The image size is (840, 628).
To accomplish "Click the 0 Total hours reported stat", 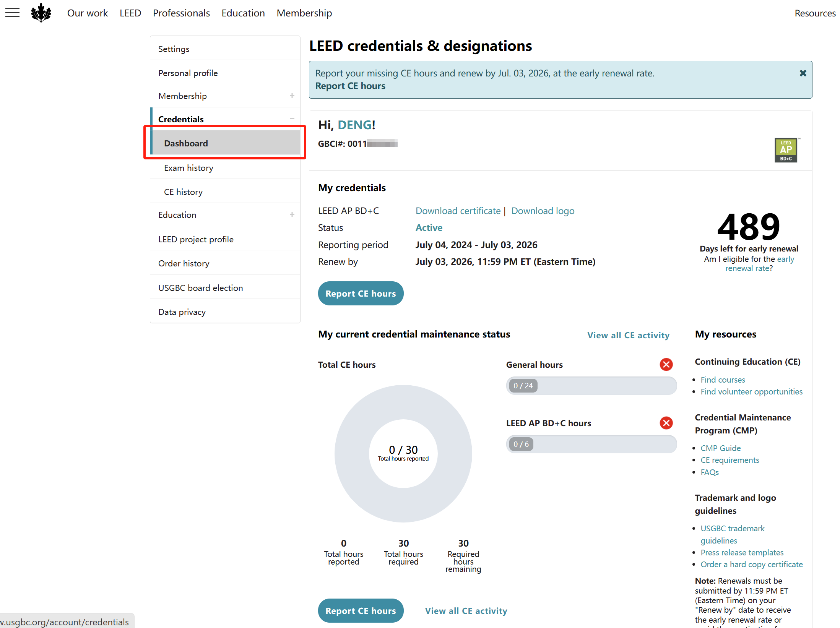I will (344, 552).
